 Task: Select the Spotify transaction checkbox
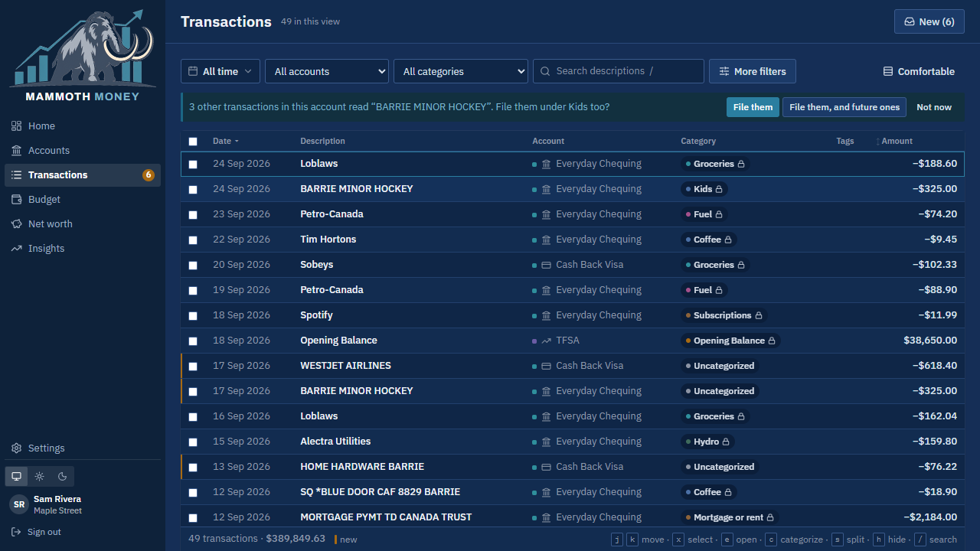point(193,316)
